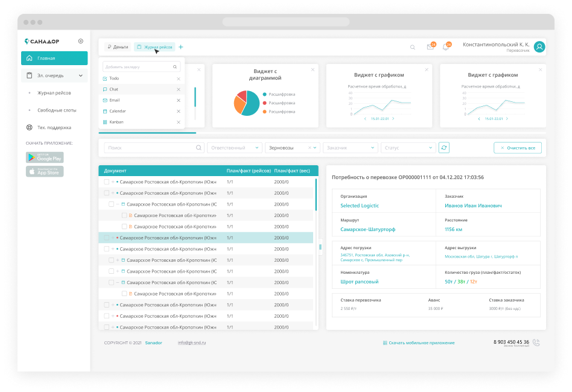The image size is (572, 392).
Task: Remove the Todo bookmark with its X
Action: click(178, 79)
